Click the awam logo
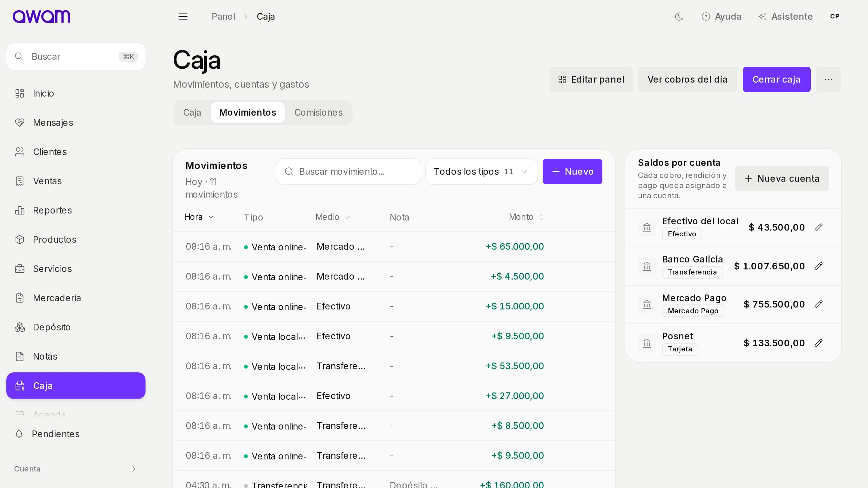 pyautogui.click(x=41, y=17)
